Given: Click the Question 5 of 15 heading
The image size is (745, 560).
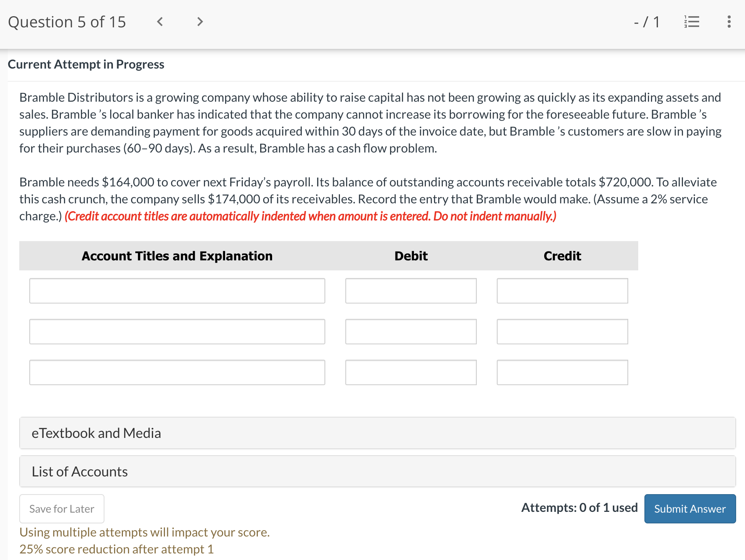Looking at the screenshot, I should (x=67, y=22).
